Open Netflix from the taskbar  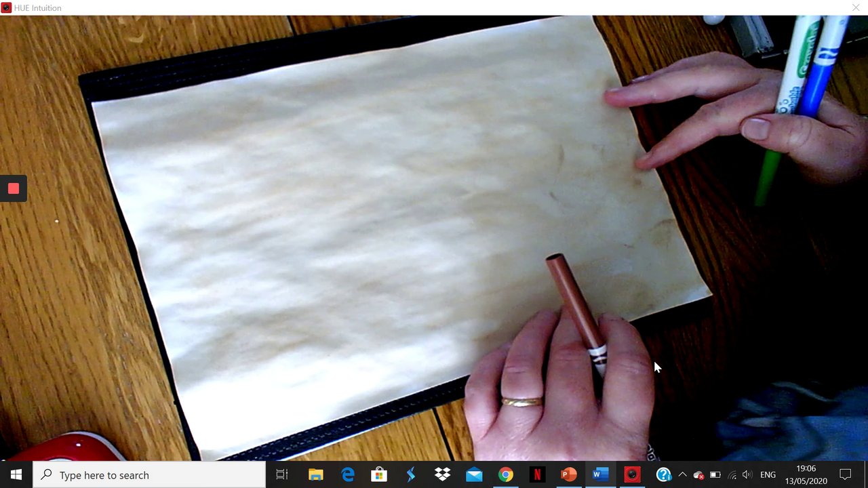point(537,474)
